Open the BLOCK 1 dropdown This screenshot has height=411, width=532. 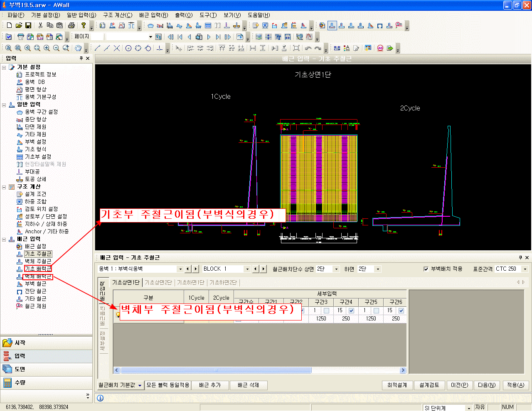(x=247, y=269)
